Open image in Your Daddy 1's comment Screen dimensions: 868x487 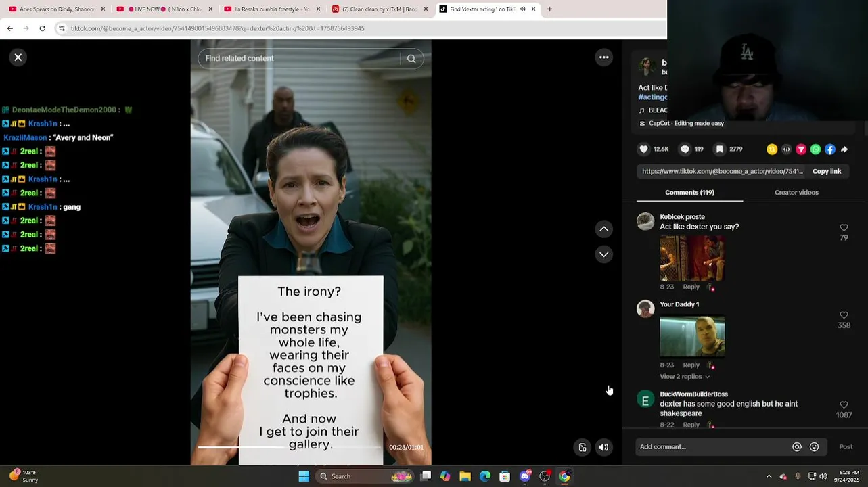pyautogui.click(x=692, y=335)
